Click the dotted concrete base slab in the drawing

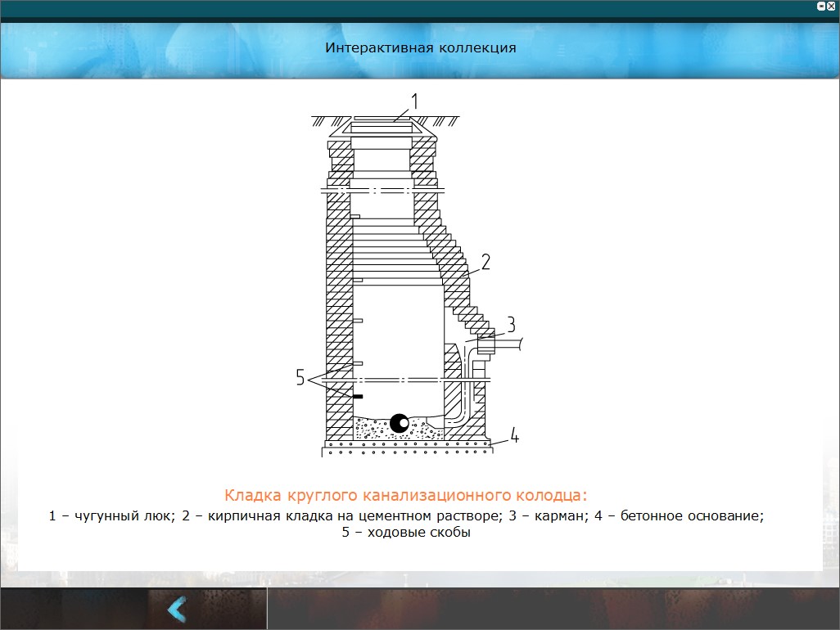[406, 447]
